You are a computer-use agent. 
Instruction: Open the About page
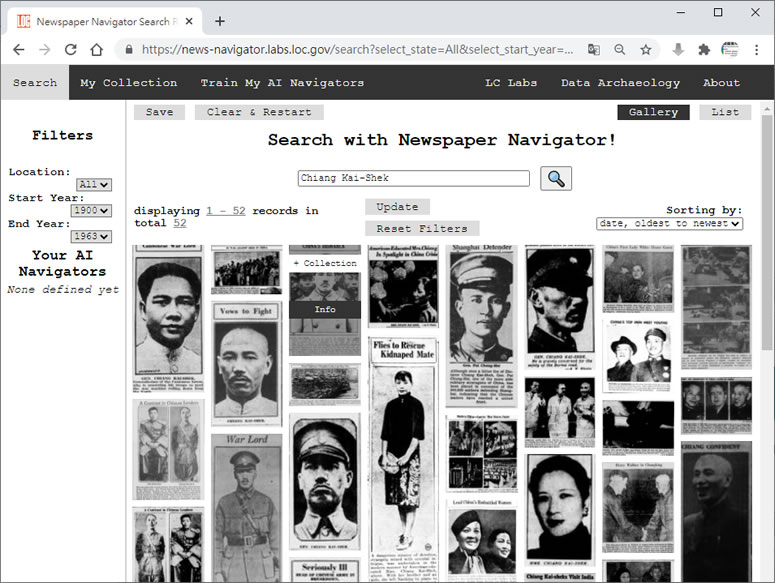[722, 83]
